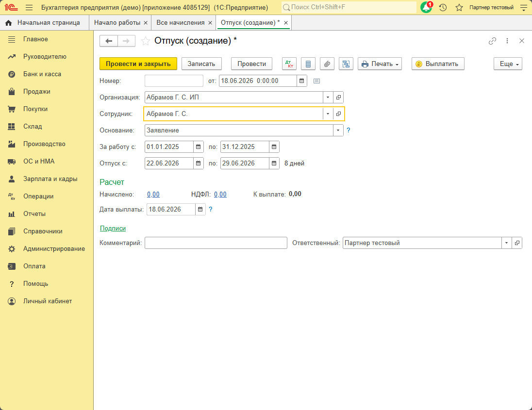Open attached files paperclip icon

[327, 64]
